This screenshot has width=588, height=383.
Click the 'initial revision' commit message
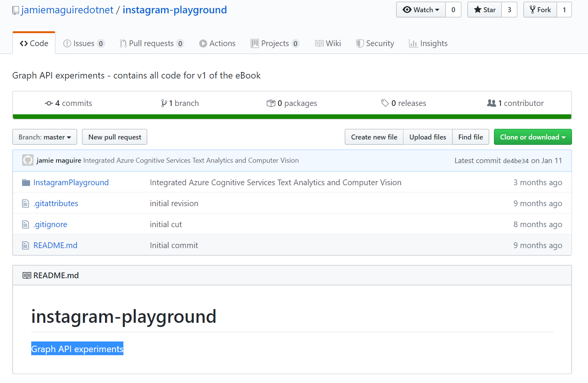tap(174, 204)
